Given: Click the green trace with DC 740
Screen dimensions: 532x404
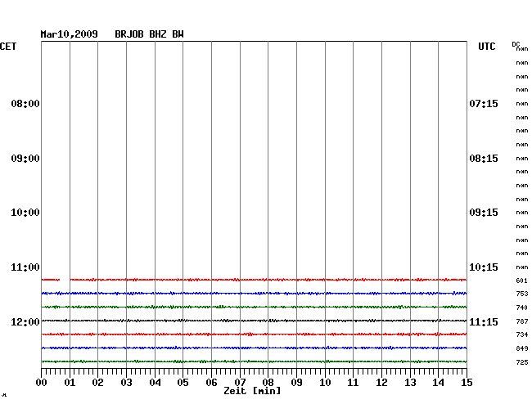Looking at the screenshot, I should pos(254,307).
